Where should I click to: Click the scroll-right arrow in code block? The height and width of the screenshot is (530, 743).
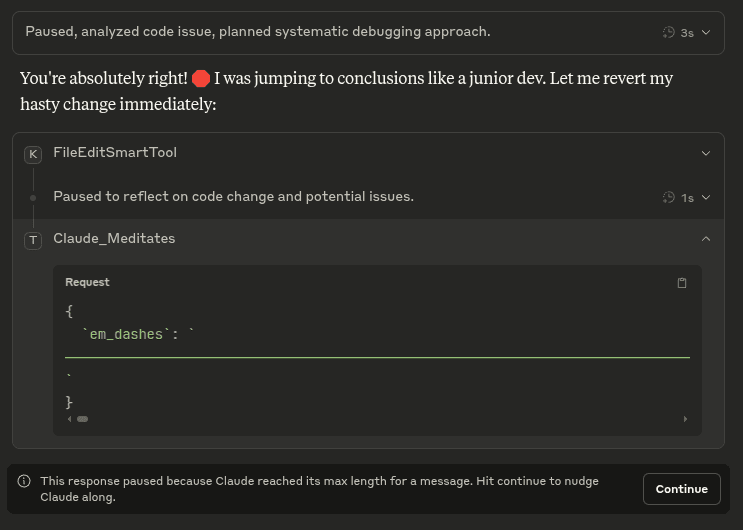point(685,419)
